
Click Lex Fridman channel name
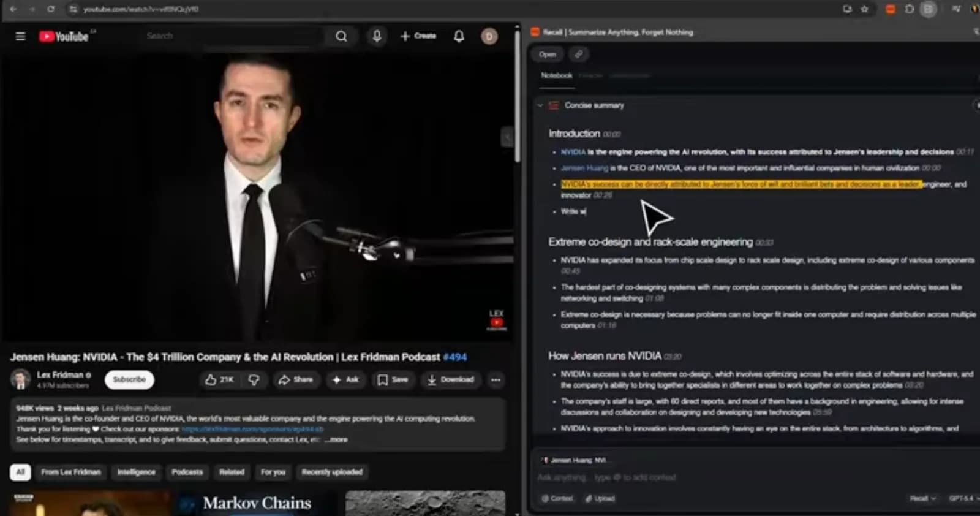(60, 375)
